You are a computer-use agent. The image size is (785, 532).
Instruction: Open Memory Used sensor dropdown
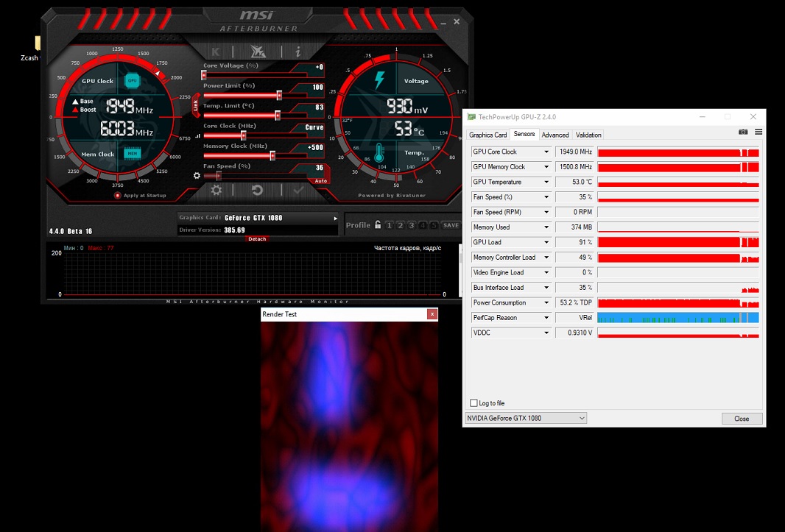[546, 227]
